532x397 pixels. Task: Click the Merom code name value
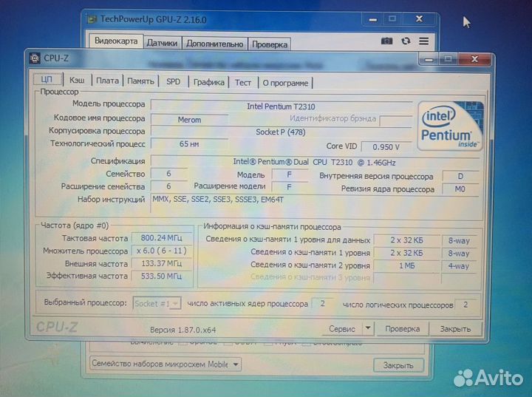(x=189, y=120)
